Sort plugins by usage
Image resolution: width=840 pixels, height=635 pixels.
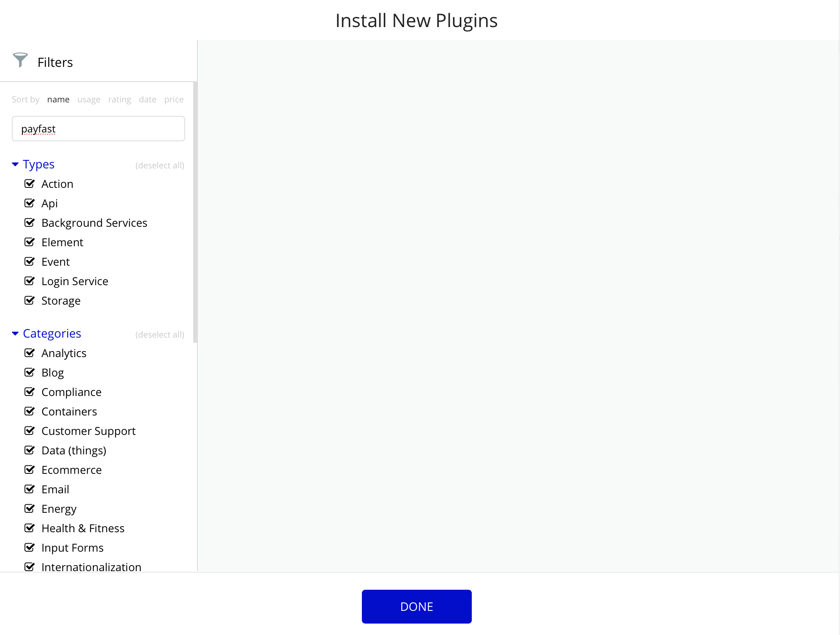(x=89, y=99)
